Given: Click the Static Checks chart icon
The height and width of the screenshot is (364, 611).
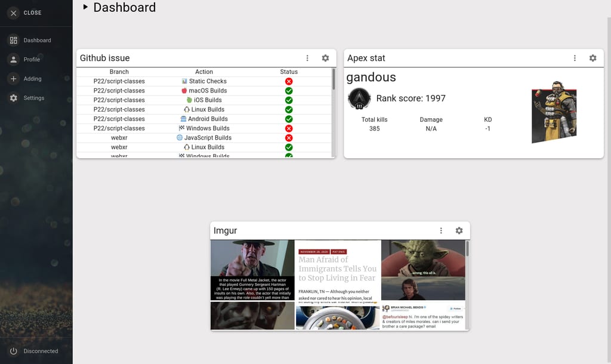Looking at the screenshot, I should coord(184,81).
